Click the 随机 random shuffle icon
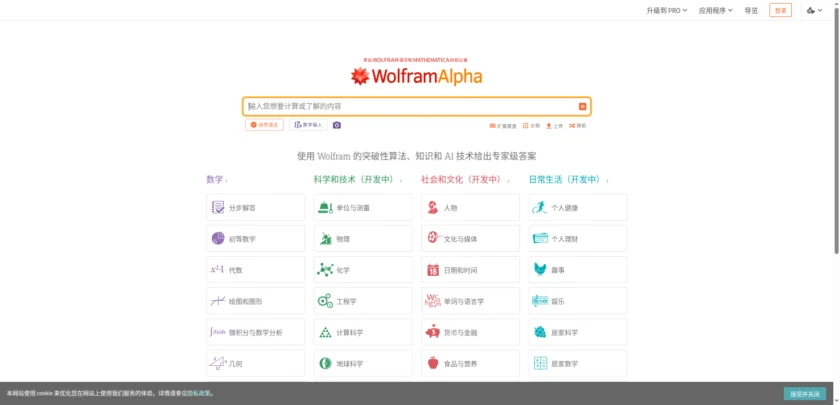This screenshot has height=405, width=840. pyautogui.click(x=578, y=126)
